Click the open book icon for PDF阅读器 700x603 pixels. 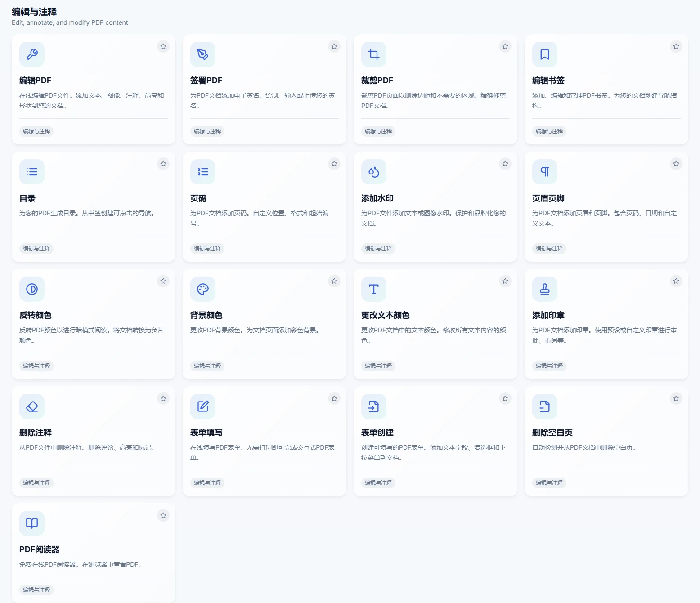tap(32, 523)
